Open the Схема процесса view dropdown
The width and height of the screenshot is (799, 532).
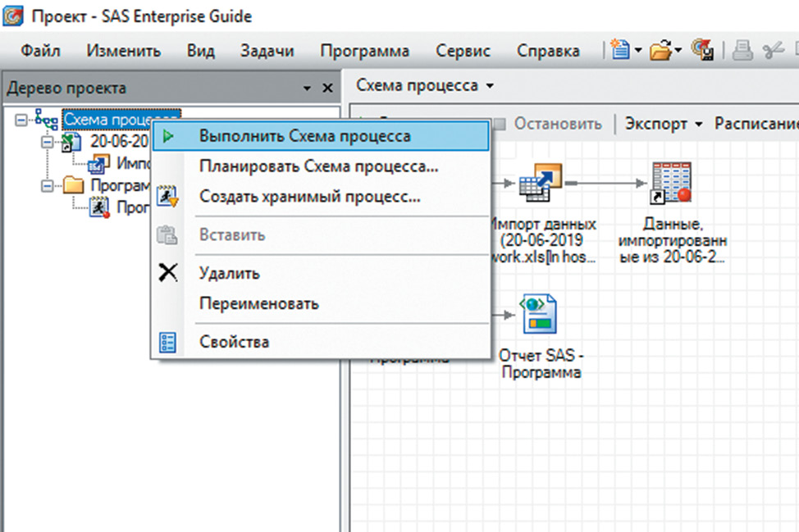coord(490,85)
